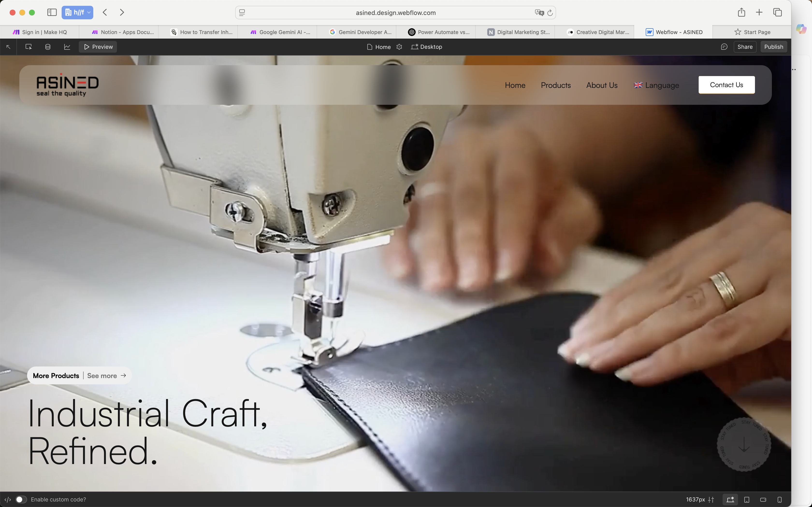This screenshot has height=507, width=812.
Task: Open page settings gear next to Home
Action: pyautogui.click(x=399, y=47)
